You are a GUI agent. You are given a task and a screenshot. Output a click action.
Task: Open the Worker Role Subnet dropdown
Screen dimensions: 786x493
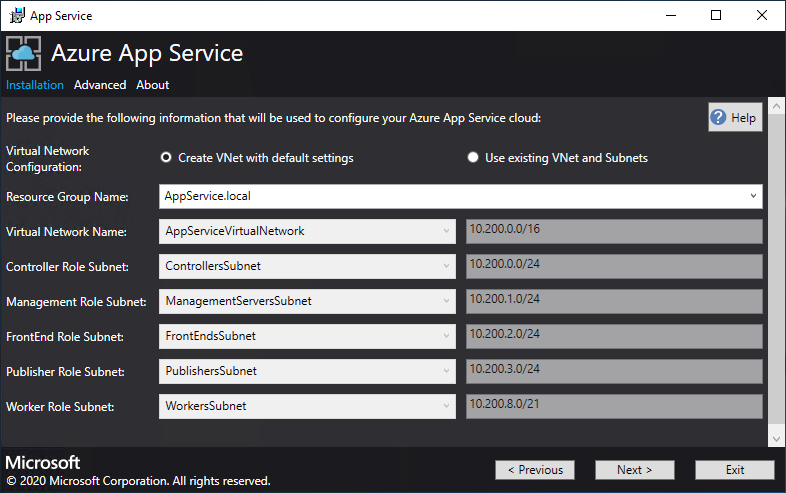(446, 406)
